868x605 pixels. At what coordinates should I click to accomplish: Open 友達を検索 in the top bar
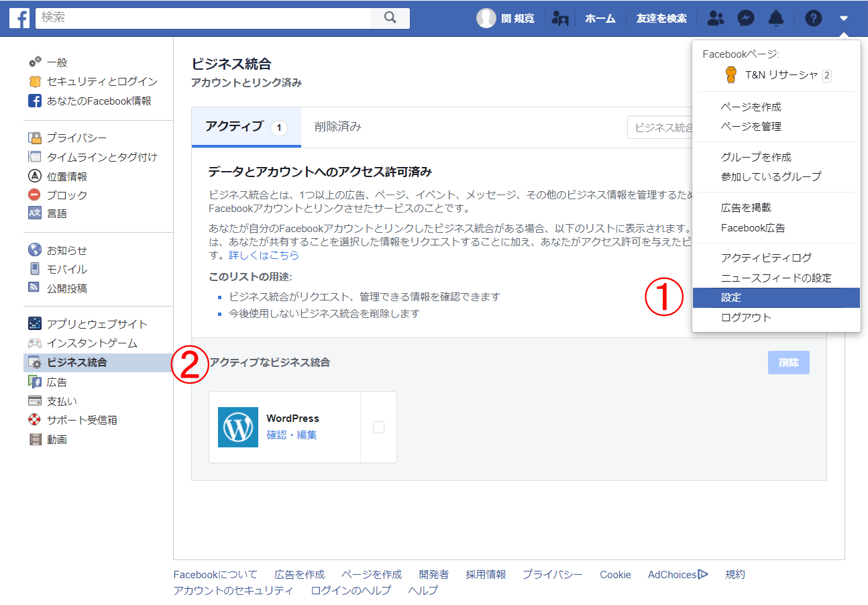tap(661, 18)
